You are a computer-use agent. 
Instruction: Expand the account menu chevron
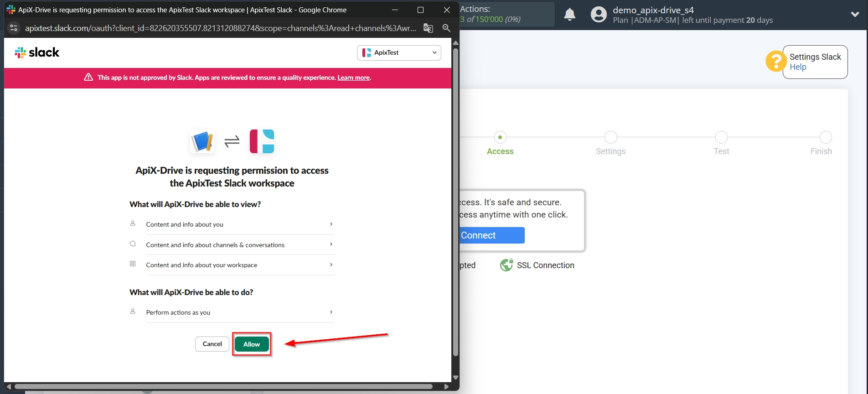(x=855, y=14)
